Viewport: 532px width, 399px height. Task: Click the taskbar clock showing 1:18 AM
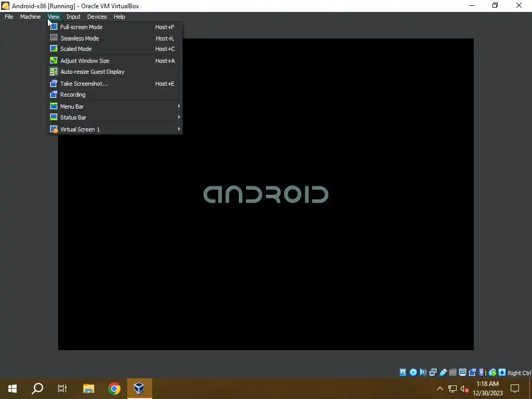tap(487, 389)
